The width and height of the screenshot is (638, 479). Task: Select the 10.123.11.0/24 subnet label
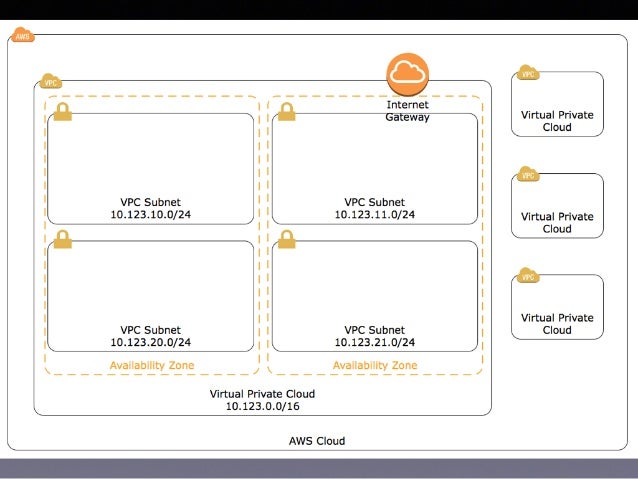pyautogui.click(x=375, y=214)
